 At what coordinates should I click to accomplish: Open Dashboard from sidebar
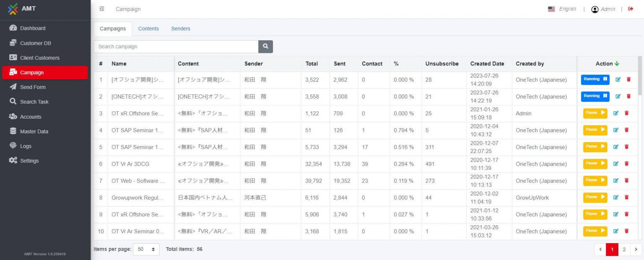(45, 28)
